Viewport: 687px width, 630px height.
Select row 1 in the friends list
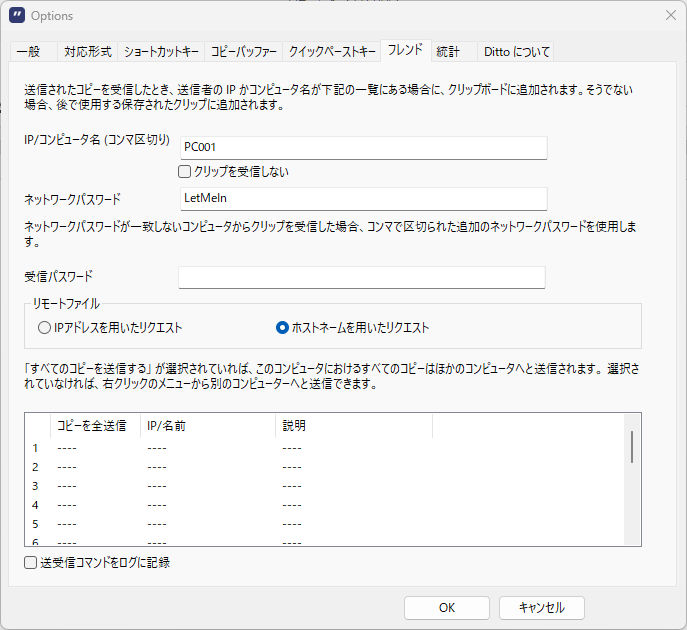[324, 448]
